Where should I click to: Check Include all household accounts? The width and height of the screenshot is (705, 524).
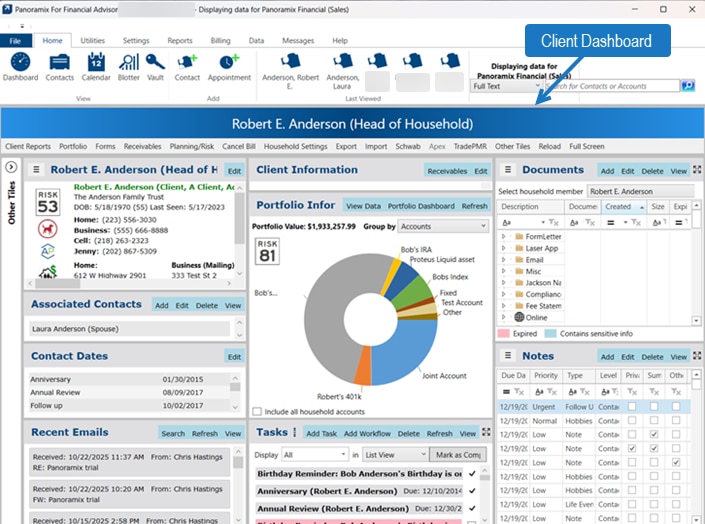(x=258, y=411)
